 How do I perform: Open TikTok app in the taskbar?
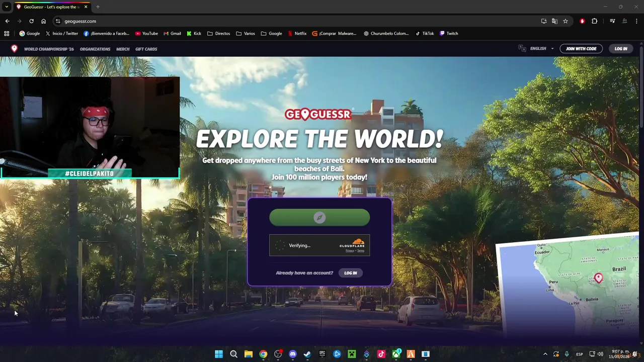click(381, 354)
